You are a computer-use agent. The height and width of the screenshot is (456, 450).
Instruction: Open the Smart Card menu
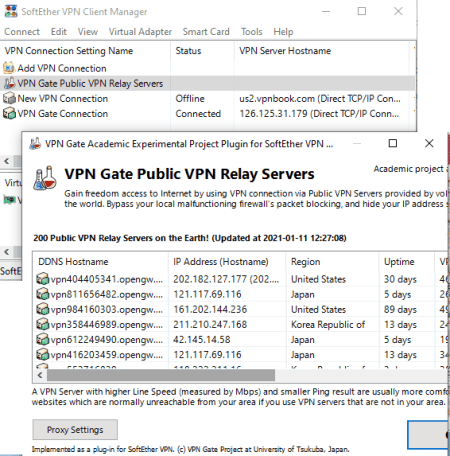(x=206, y=32)
